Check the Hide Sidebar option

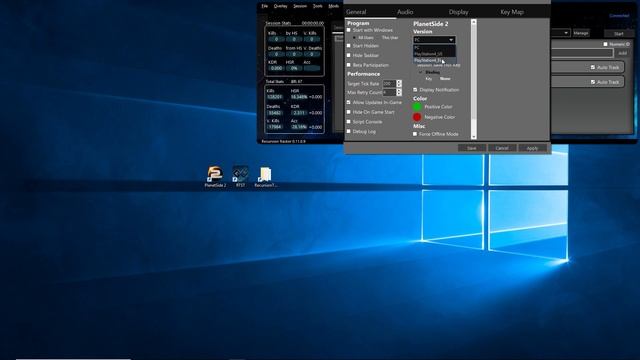(x=349, y=55)
